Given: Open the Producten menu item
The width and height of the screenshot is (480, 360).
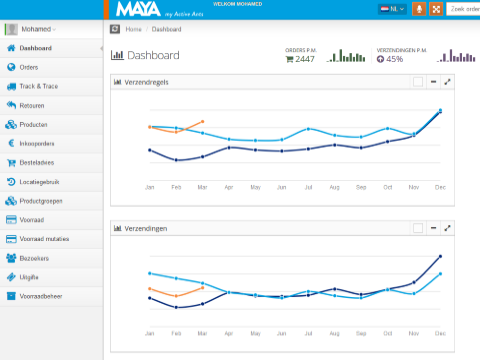Looking at the screenshot, I should [52, 124].
